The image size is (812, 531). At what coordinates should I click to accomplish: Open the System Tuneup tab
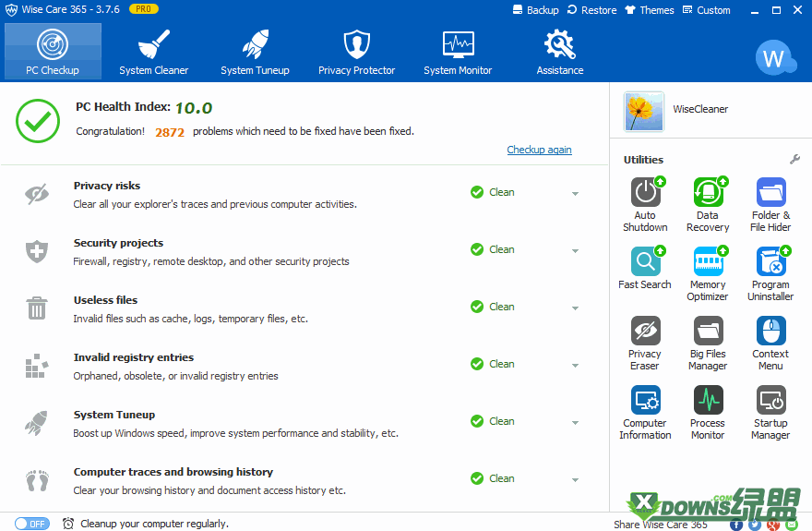pos(255,52)
